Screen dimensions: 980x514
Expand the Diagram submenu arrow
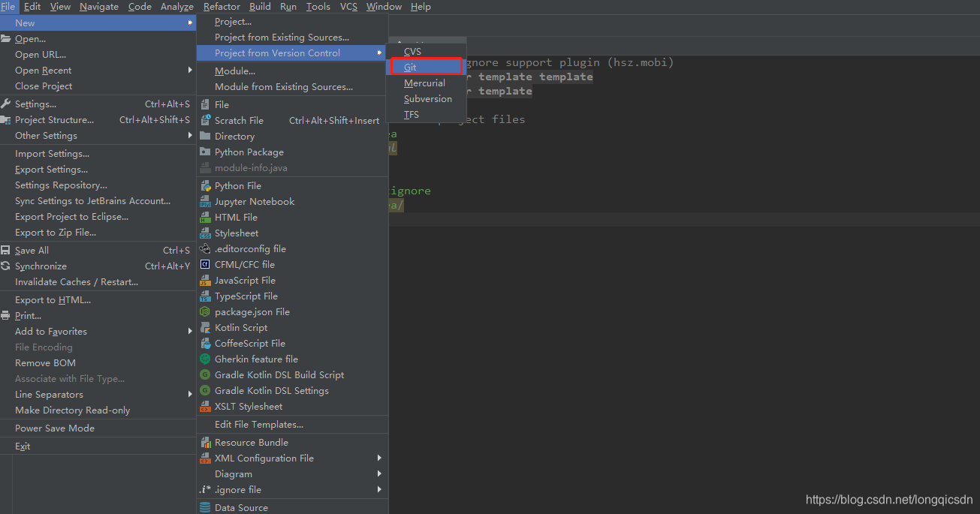(x=380, y=474)
